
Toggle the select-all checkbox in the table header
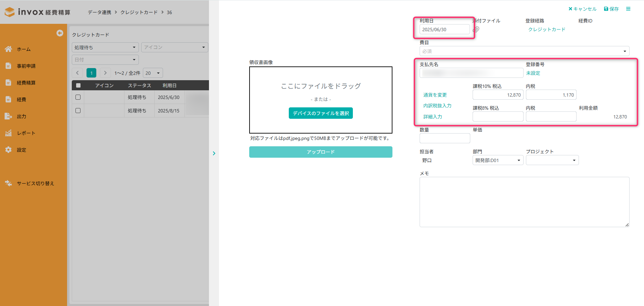coord(78,85)
